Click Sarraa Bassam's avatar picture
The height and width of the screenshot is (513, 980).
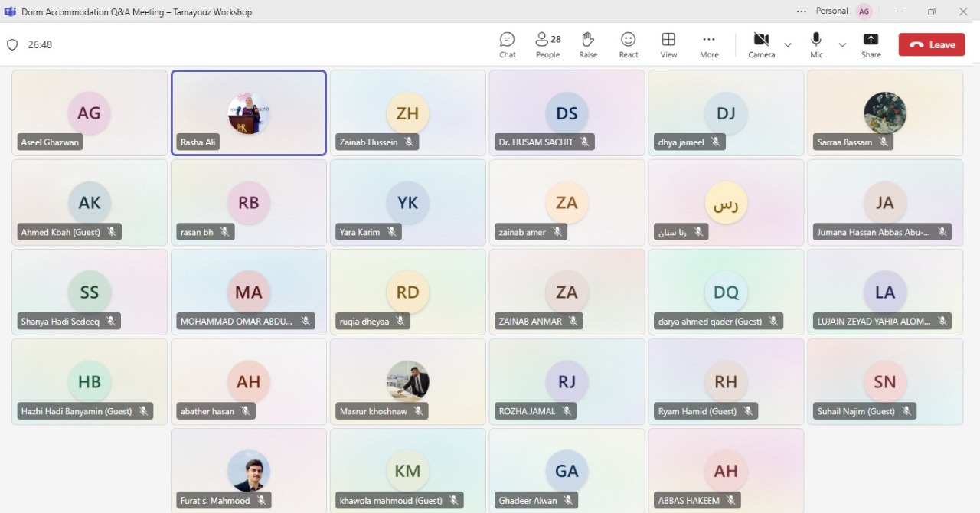click(x=885, y=113)
